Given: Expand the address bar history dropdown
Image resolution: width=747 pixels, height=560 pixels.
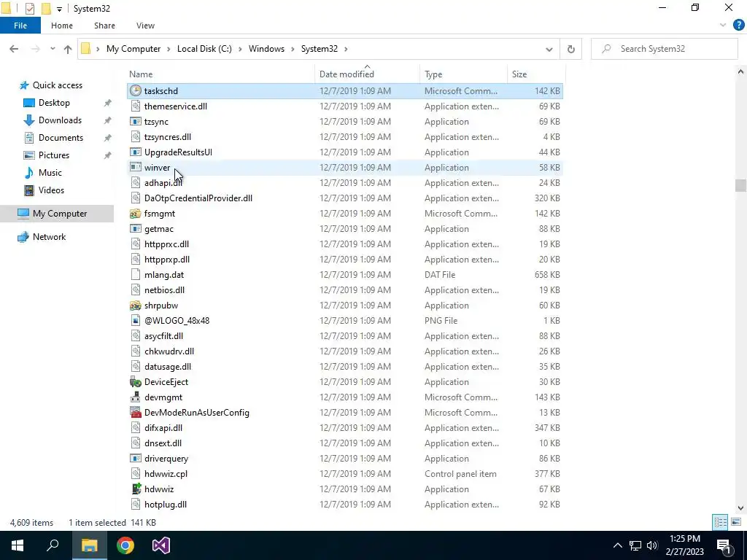Looking at the screenshot, I should coord(549,49).
